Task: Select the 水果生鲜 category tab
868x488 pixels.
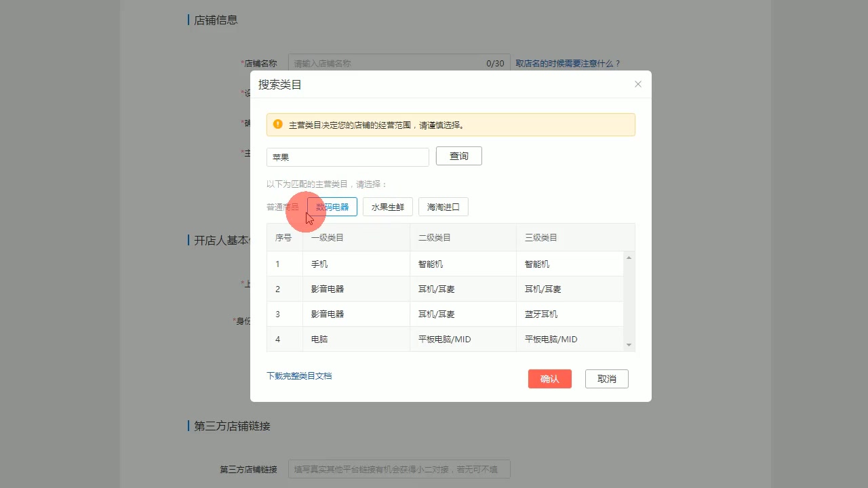Action: point(387,207)
